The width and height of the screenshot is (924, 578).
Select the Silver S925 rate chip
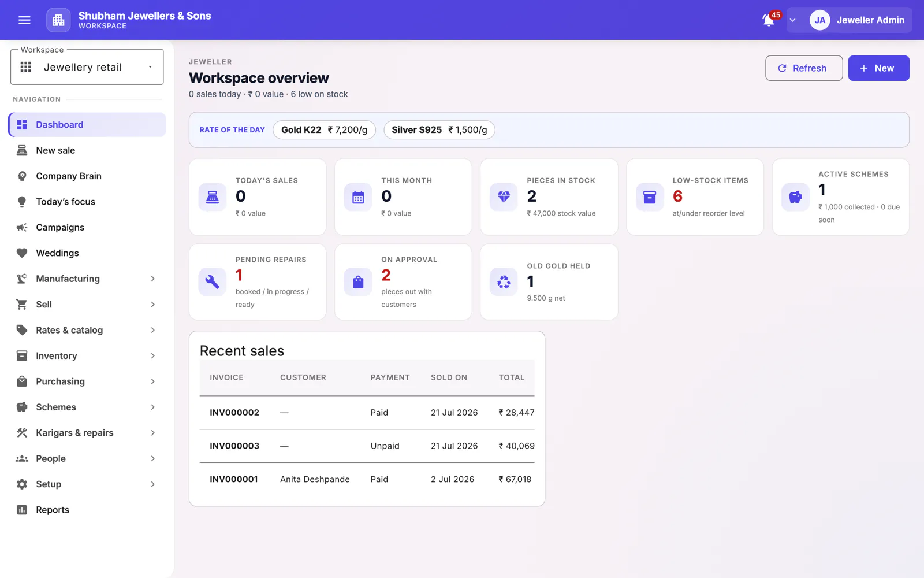pyautogui.click(x=439, y=130)
